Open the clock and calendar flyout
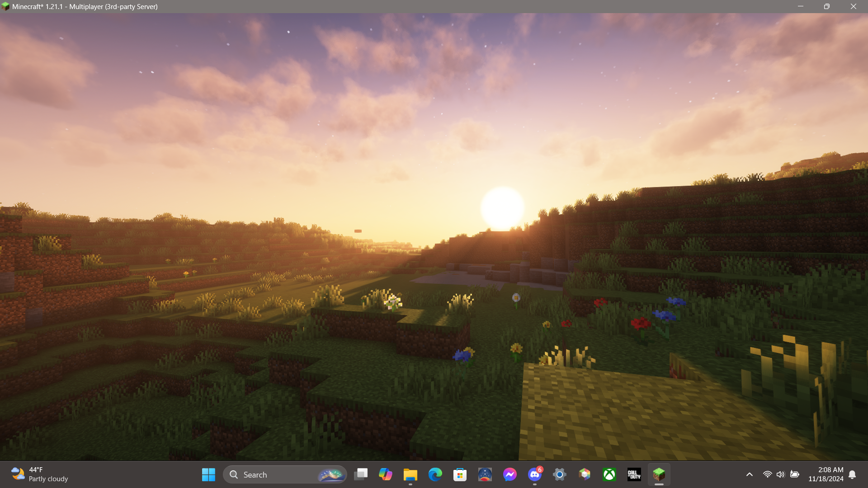Viewport: 868px width, 488px height. [826, 474]
